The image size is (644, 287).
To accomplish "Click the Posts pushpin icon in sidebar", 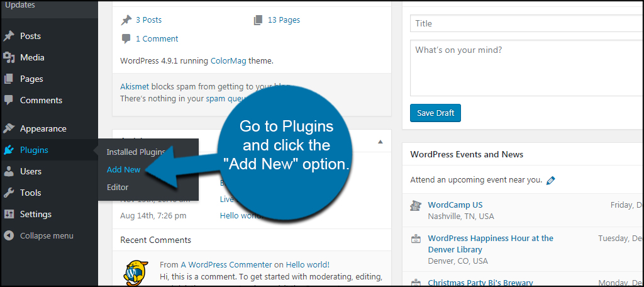I will 9,36.
